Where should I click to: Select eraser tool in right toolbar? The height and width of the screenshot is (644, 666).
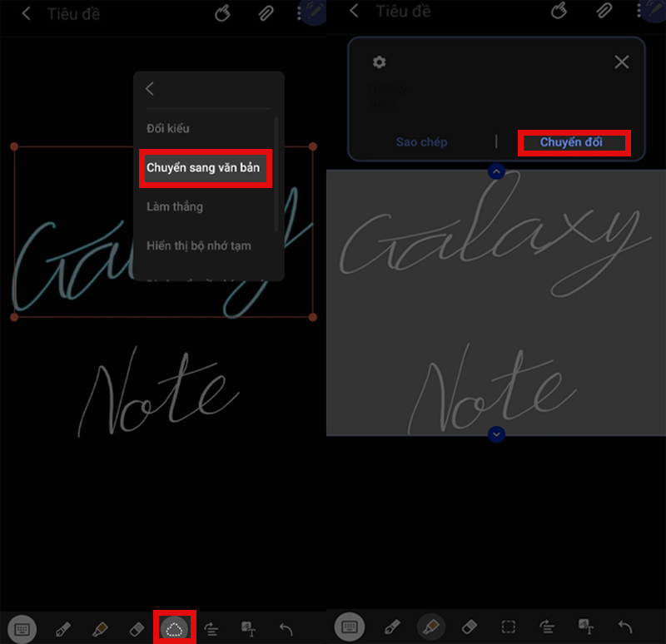tap(470, 627)
